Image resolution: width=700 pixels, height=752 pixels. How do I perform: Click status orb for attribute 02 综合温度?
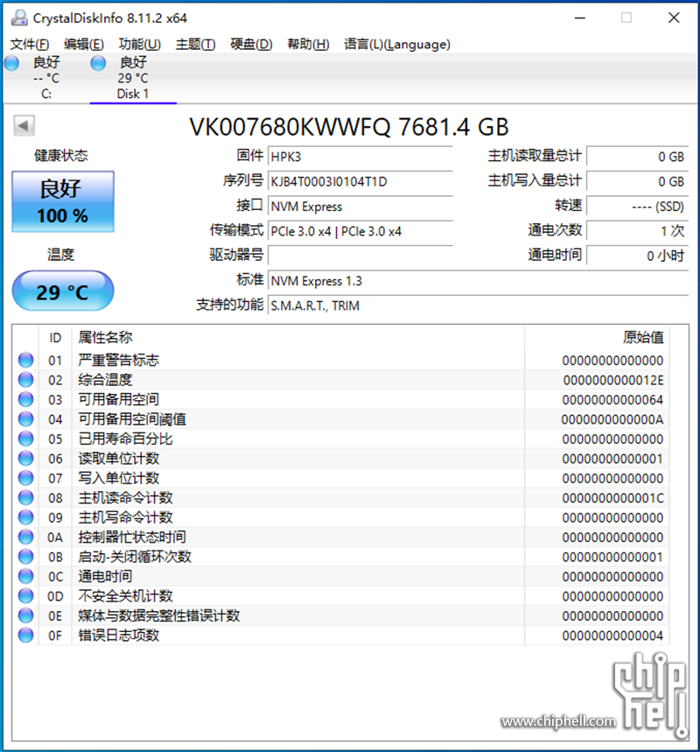click(x=26, y=379)
